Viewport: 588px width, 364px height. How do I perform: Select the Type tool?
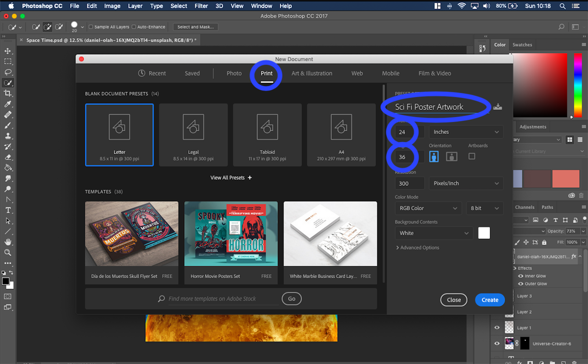8,210
